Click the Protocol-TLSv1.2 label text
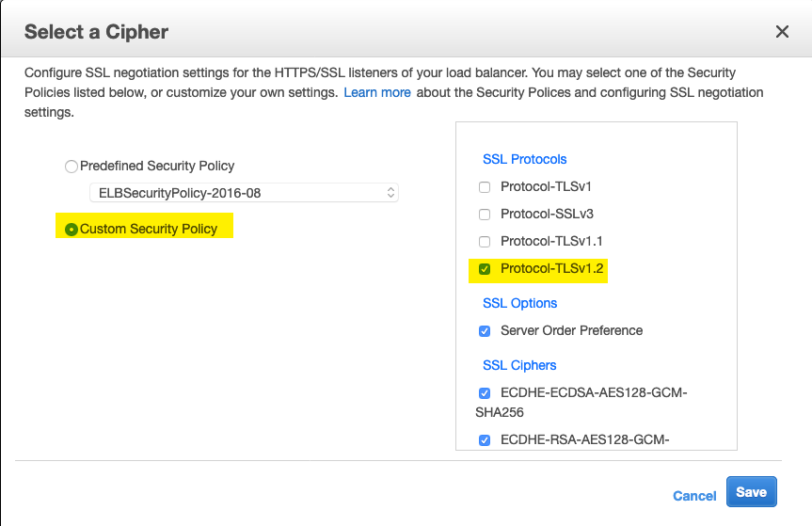This screenshot has height=526, width=812. click(x=552, y=268)
